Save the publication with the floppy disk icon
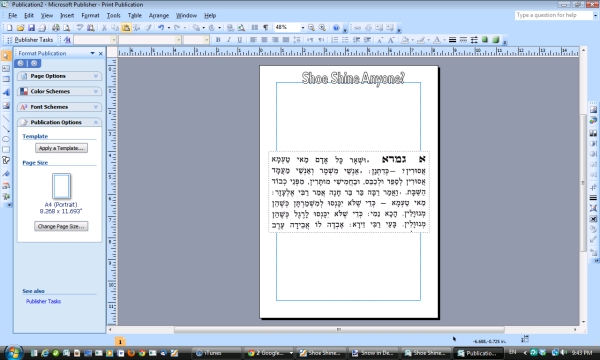 pos(31,28)
